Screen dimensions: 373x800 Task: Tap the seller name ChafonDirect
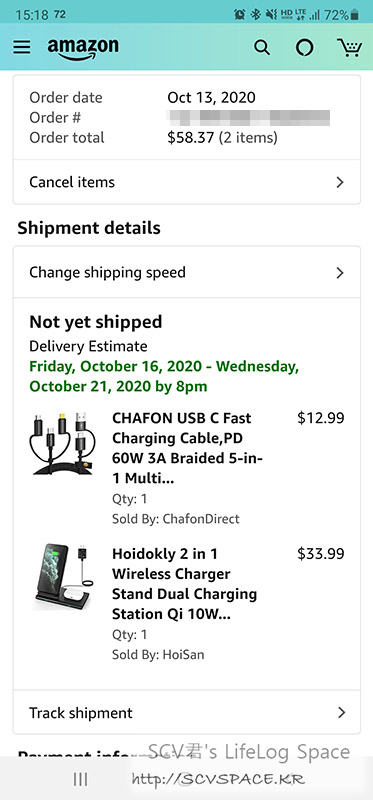pos(201,519)
